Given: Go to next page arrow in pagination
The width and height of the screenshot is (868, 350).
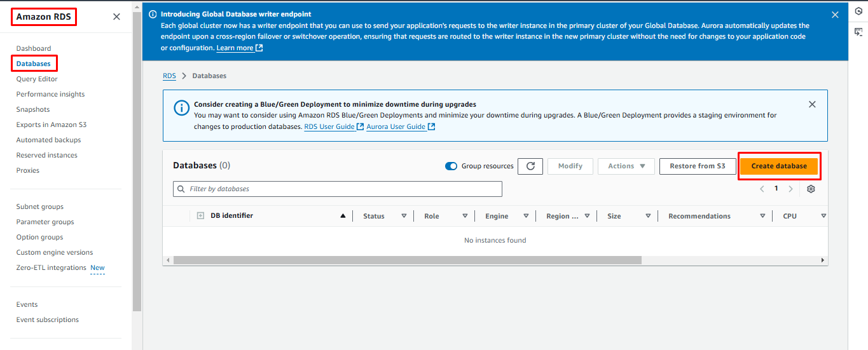Looking at the screenshot, I should tap(790, 189).
